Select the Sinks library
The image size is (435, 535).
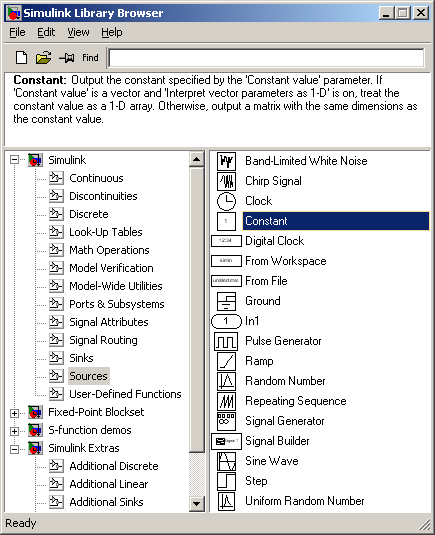coord(81,358)
